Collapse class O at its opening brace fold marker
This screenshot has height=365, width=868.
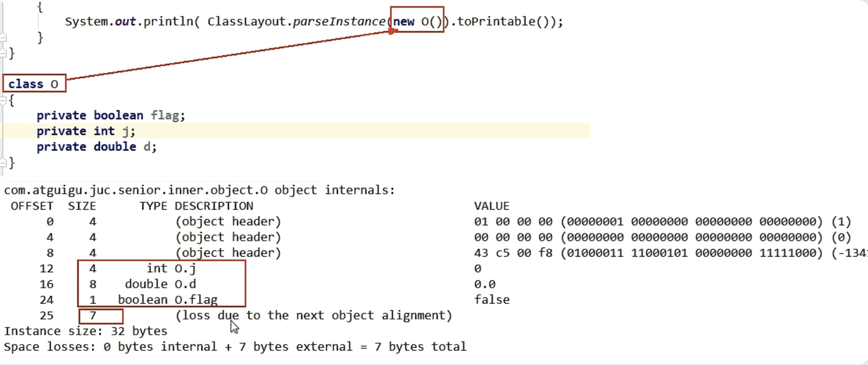point(3,100)
